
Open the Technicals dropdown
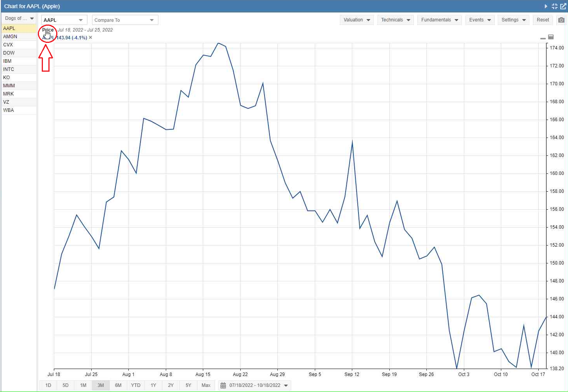396,20
